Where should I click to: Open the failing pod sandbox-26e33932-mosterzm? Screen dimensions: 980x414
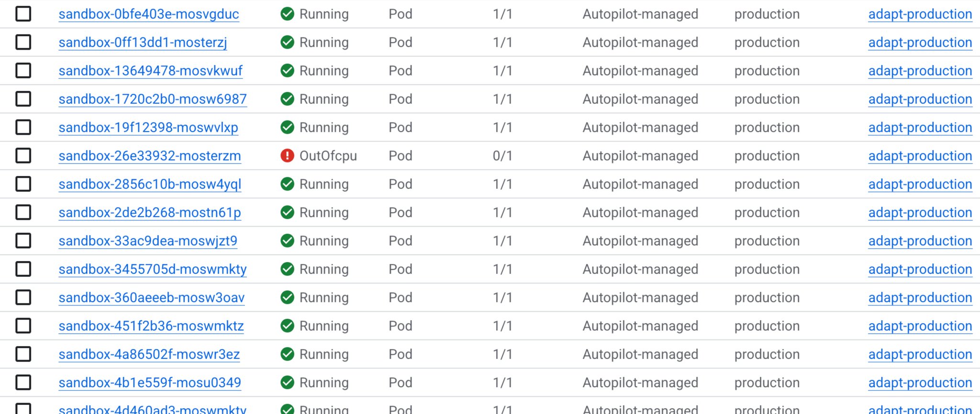click(150, 156)
